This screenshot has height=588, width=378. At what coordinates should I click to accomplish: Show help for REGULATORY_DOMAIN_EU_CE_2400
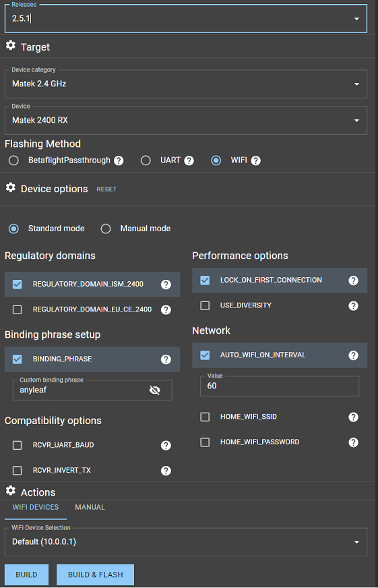(x=166, y=310)
